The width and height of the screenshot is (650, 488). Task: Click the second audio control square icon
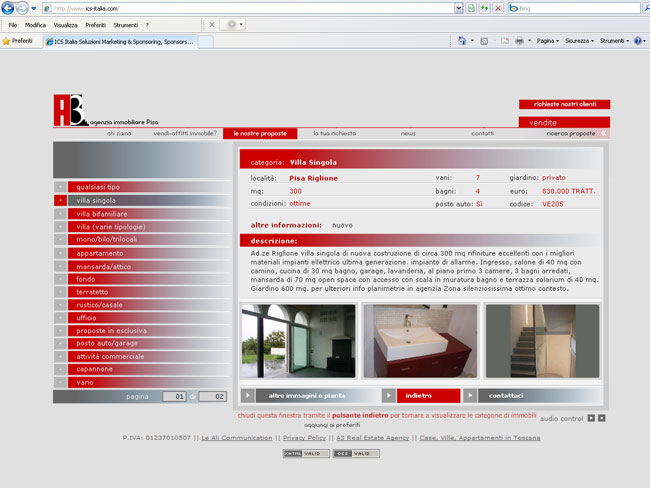[601, 418]
